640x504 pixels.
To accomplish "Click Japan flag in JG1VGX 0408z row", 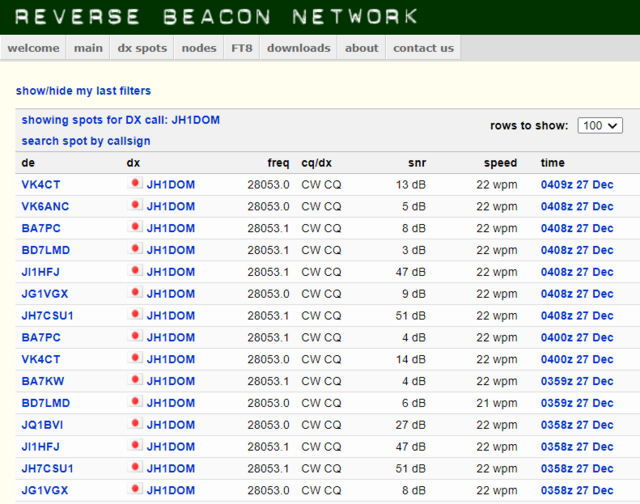I will (x=134, y=292).
